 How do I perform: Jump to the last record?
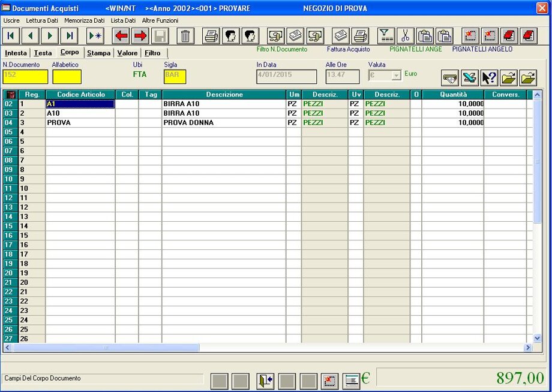pos(70,36)
